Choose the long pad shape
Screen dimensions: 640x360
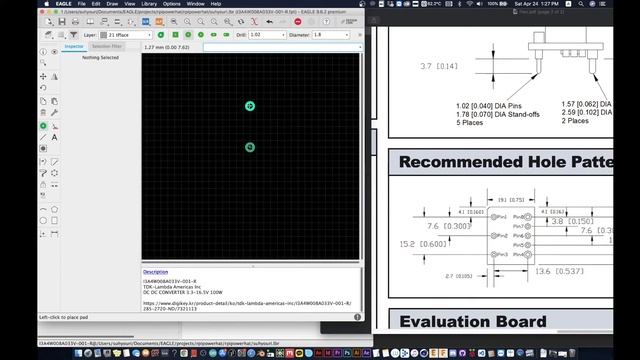click(213, 35)
